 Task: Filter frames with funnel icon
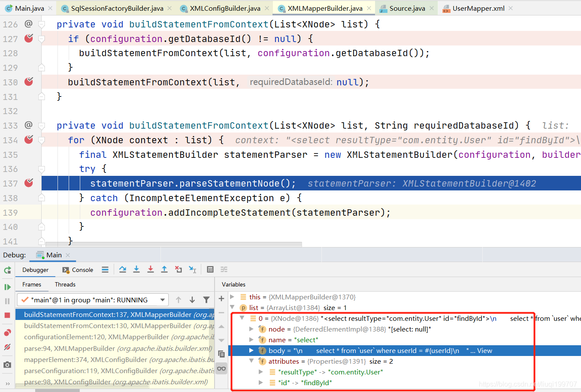(x=206, y=300)
